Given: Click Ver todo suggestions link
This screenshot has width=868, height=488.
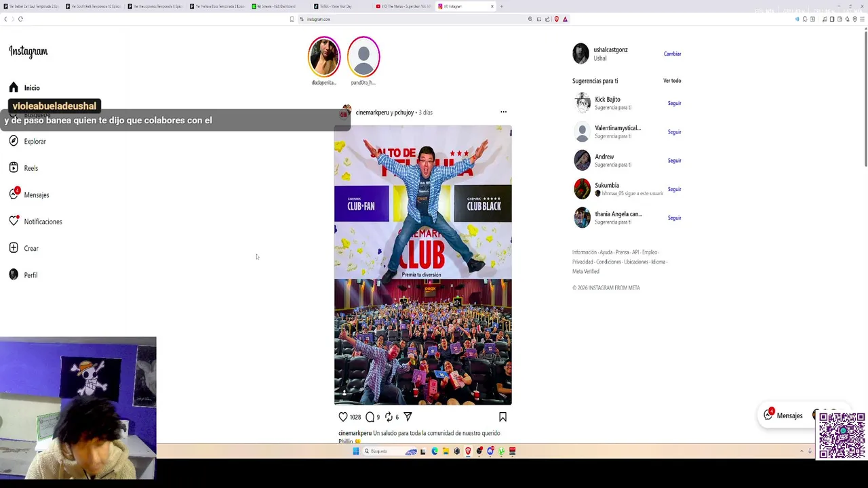Looking at the screenshot, I should [x=672, y=81].
